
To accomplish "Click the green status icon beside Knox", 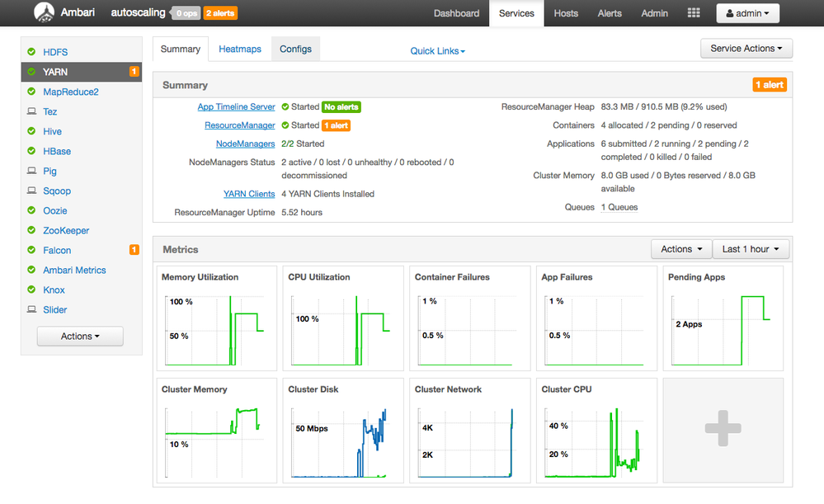I will [x=31, y=290].
